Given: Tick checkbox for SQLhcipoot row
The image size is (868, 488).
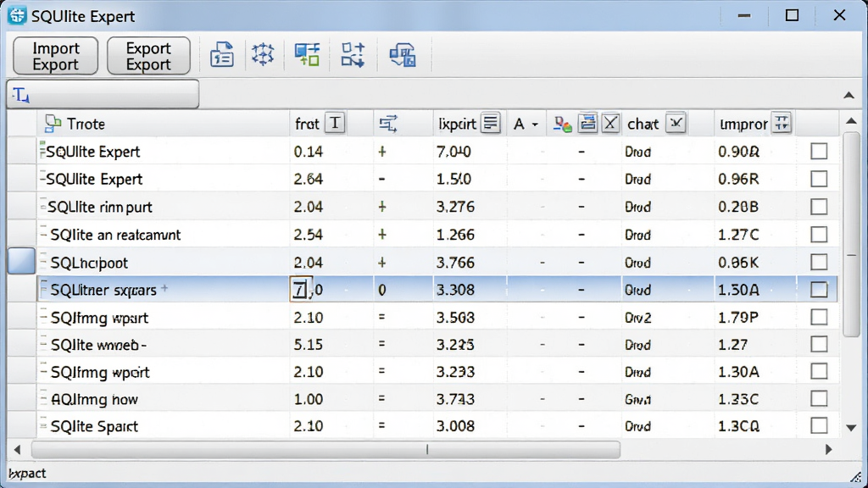Looking at the screenshot, I should click(819, 262).
